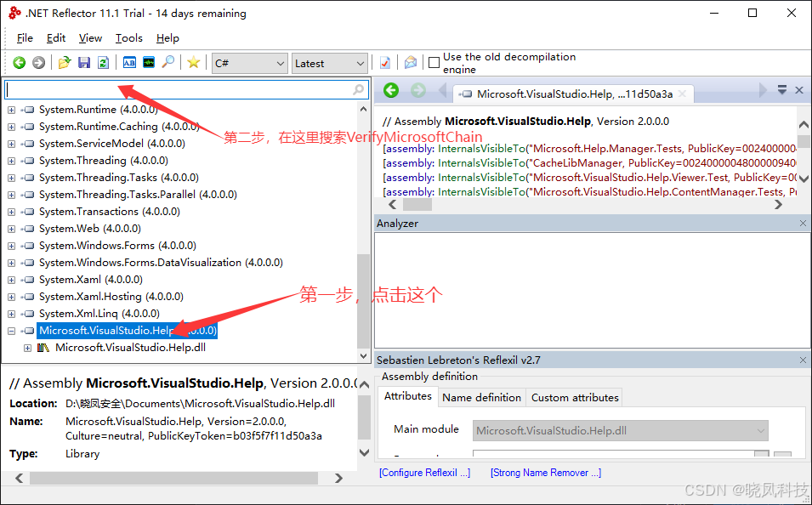Expand the System.ServiceModel node
812x505 pixels.
tap(11, 144)
